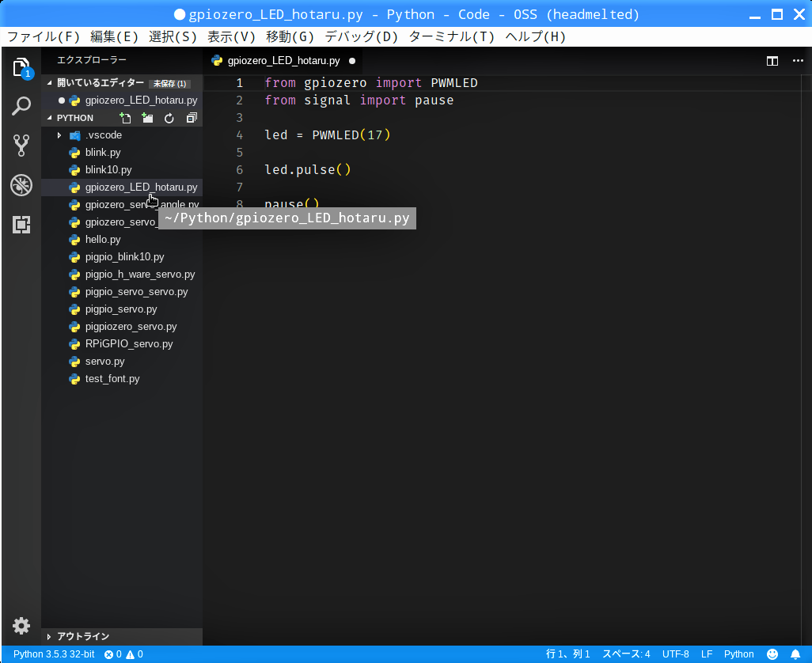The image size is (812, 663).
Task: Open test_font.py in the explorer
Action: tap(122, 379)
